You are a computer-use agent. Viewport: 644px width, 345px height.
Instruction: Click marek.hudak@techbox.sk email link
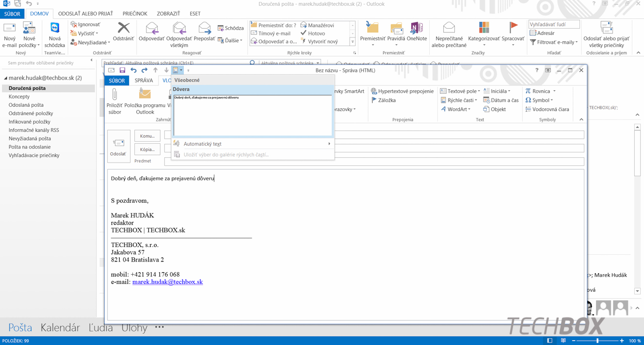click(167, 282)
